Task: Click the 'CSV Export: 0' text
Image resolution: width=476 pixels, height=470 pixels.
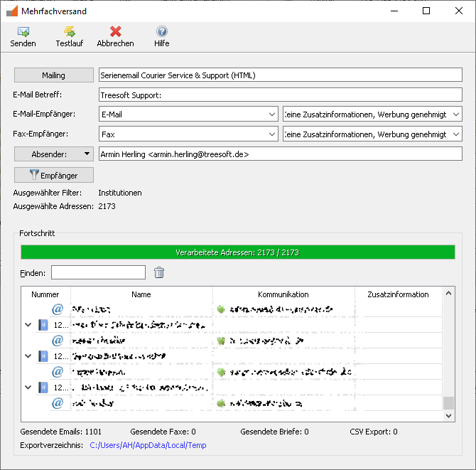Action: pos(374,432)
